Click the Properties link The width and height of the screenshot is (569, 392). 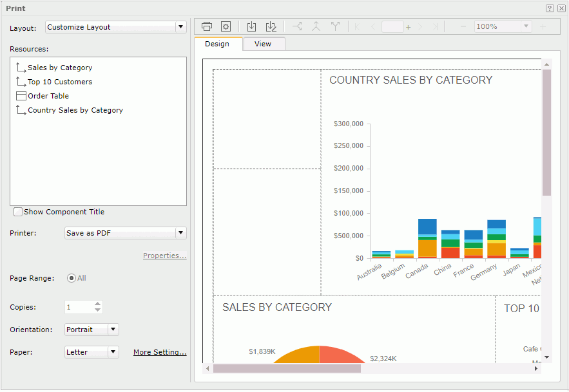[x=164, y=256]
